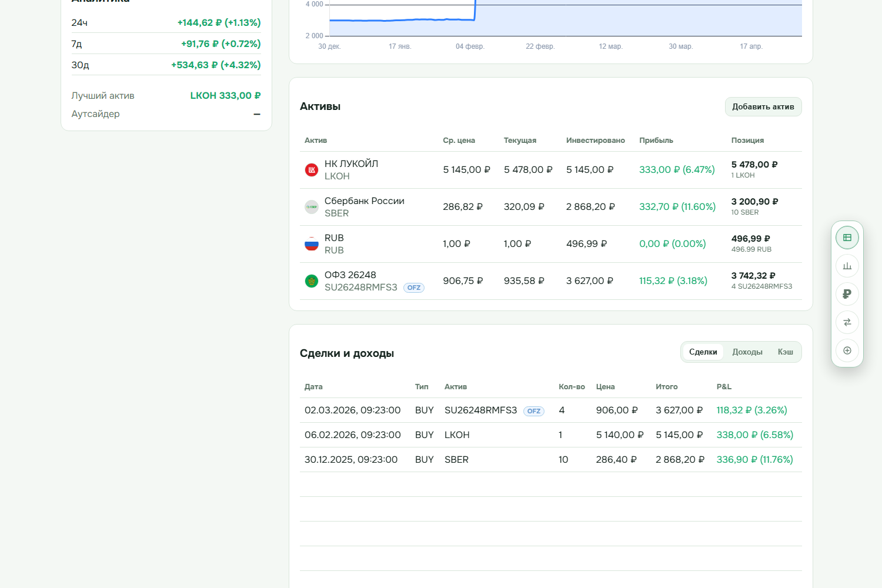Click the 'Инвестировано' column header
The image size is (882, 588).
tap(596, 140)
